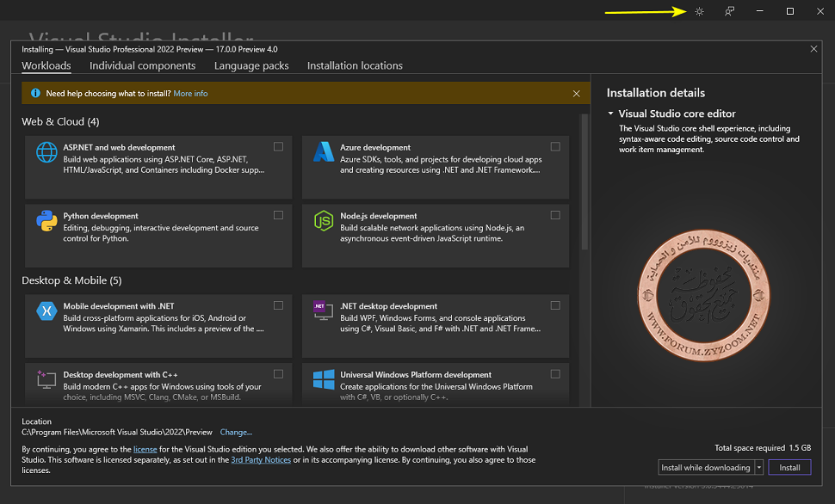Click the blue info icon in banner
835x504 pixels.
35,93
